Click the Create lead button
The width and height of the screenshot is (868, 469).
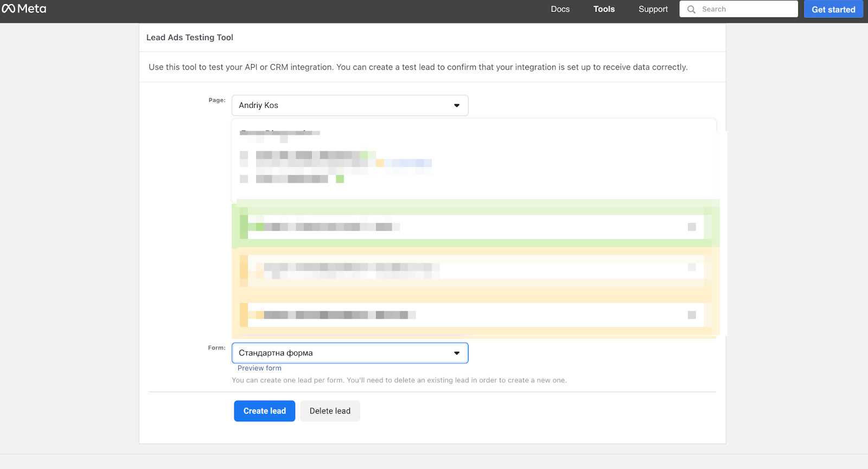pyautogui.click(x=264, y=411)
